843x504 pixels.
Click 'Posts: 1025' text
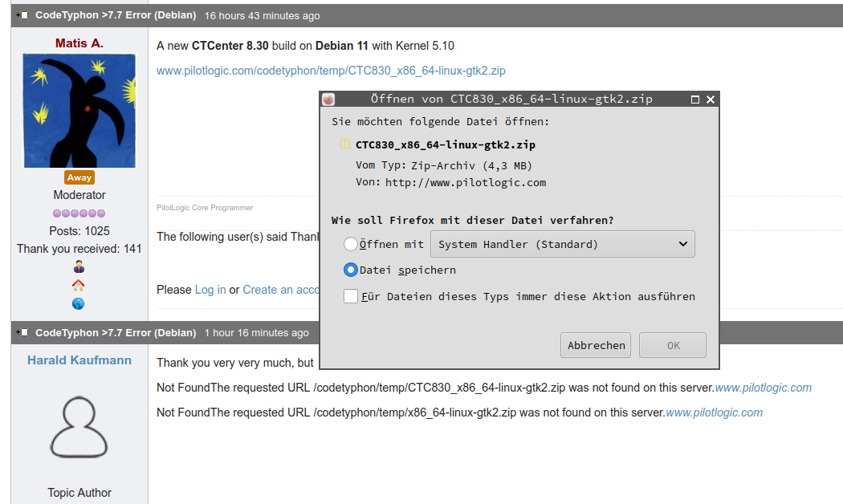pos(79,231)
